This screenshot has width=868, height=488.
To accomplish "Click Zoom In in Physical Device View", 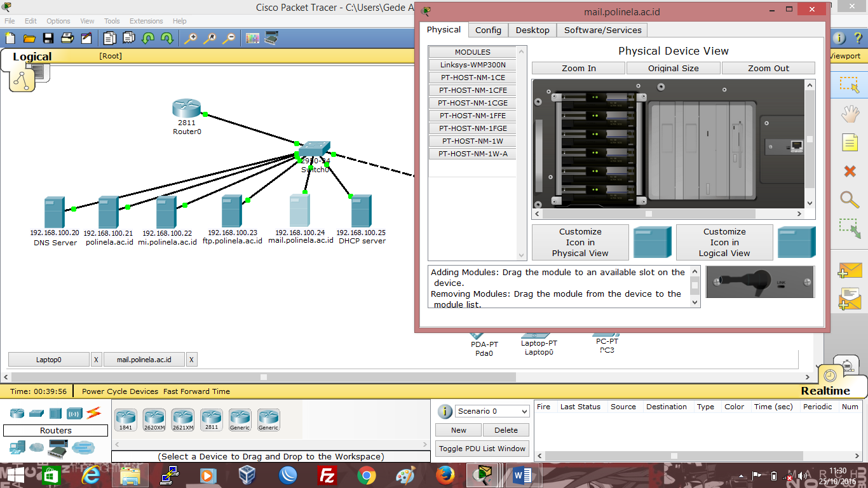I will coord(579,68).
